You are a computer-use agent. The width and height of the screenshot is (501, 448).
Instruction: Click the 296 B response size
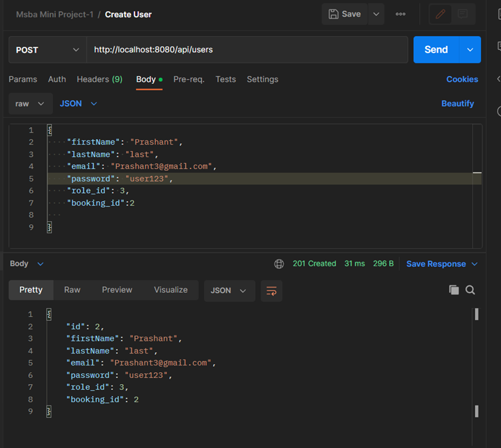[x=383, y=264]
